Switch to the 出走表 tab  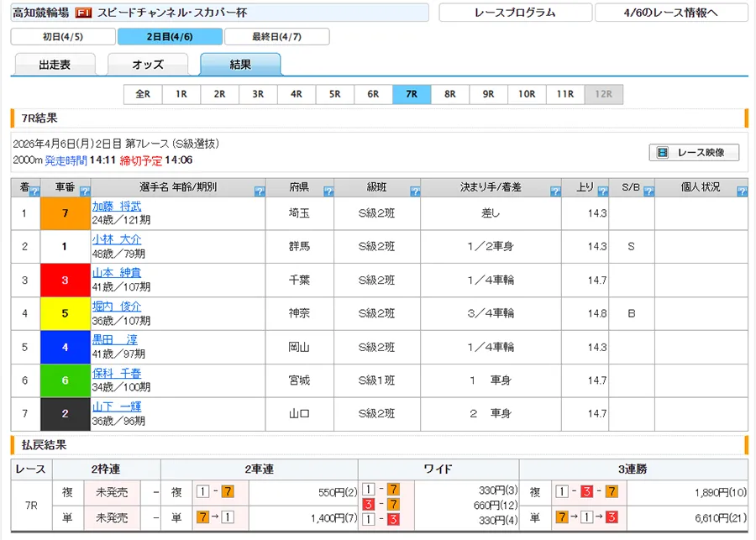[55, 65]
